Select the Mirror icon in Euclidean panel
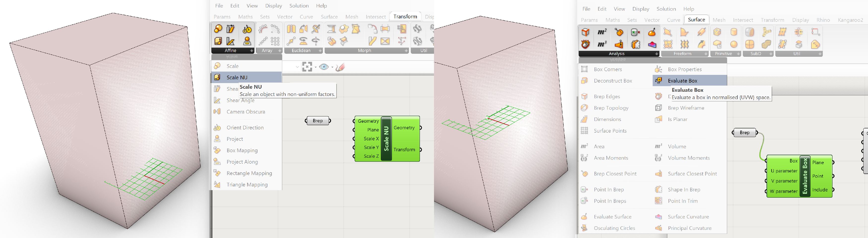Image resolution: width=868 pixels, height=238 pixels. 291,29
